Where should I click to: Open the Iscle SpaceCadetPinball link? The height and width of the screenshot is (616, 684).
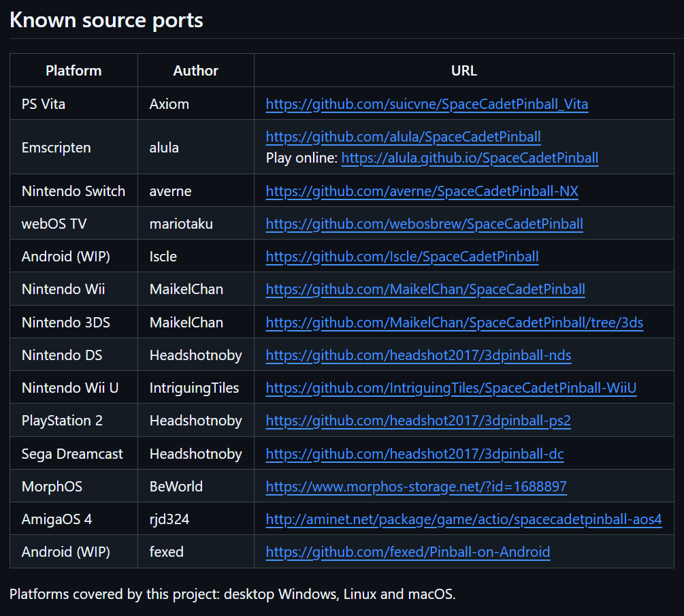point(402,257)
